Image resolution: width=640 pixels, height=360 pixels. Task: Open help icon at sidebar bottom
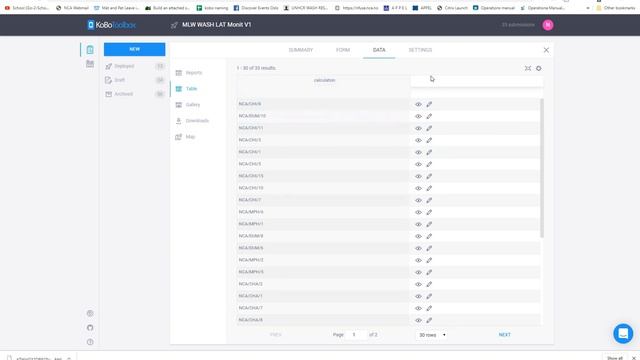tap(90, 342)
